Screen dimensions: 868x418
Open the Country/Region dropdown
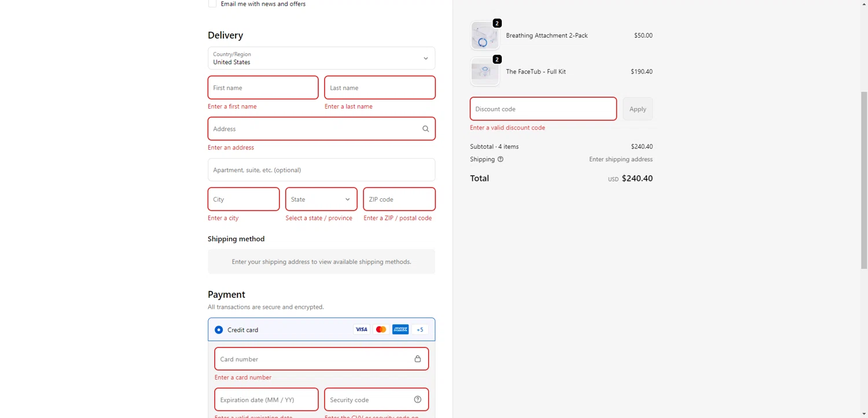pos(321,58)
